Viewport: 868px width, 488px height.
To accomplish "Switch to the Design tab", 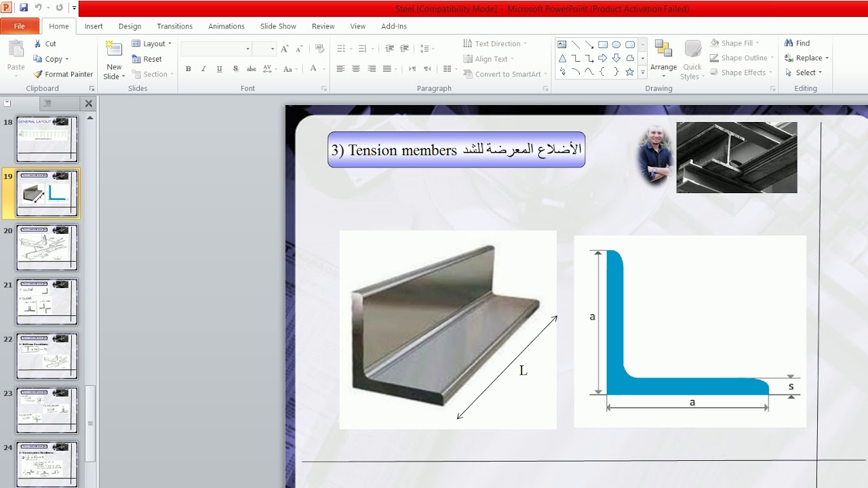I will [x=130, y=26].
